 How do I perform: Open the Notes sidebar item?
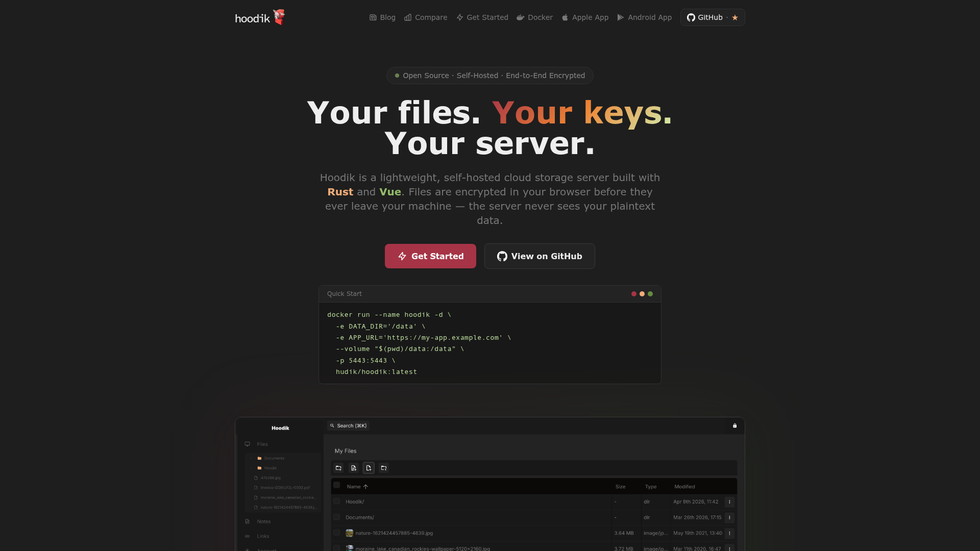click(264, 521)
